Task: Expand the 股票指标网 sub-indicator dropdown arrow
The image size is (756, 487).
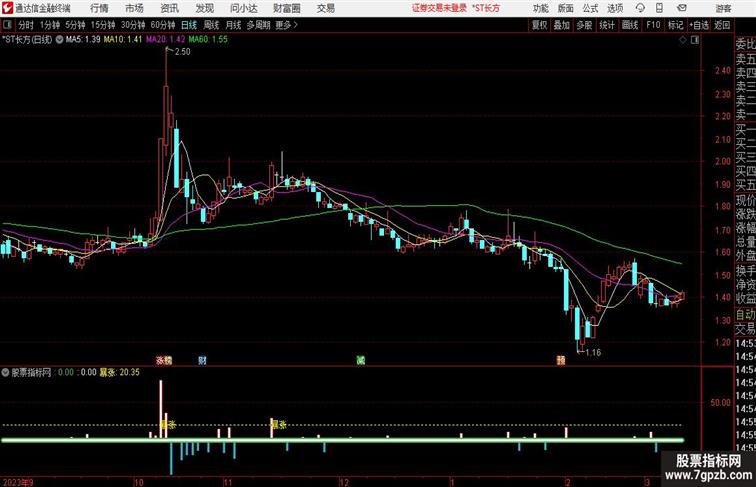Action: click(5, 372)
